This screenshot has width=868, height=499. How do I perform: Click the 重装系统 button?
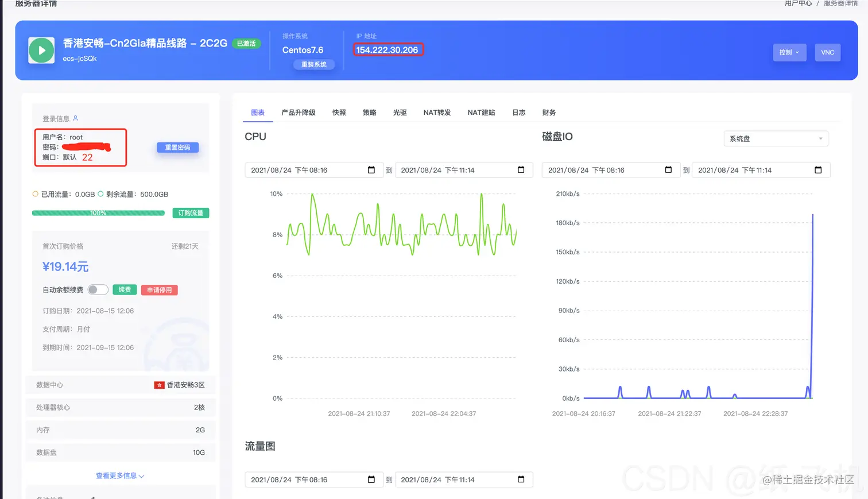coord(314,64)
